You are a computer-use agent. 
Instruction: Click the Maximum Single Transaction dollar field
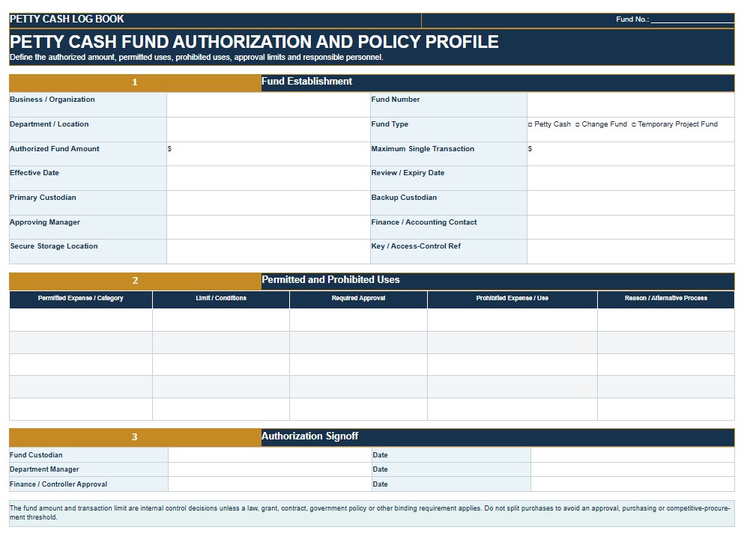click(631, 154)
